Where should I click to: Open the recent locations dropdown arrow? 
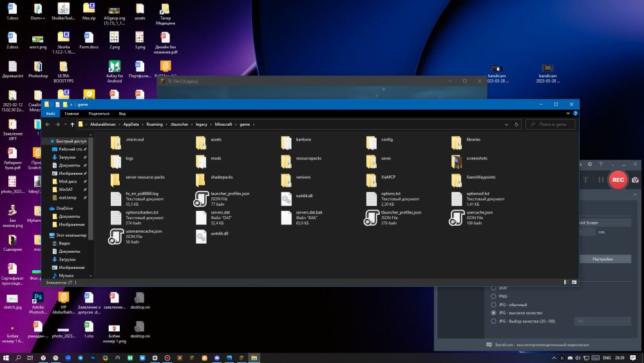tap(65, 124)
